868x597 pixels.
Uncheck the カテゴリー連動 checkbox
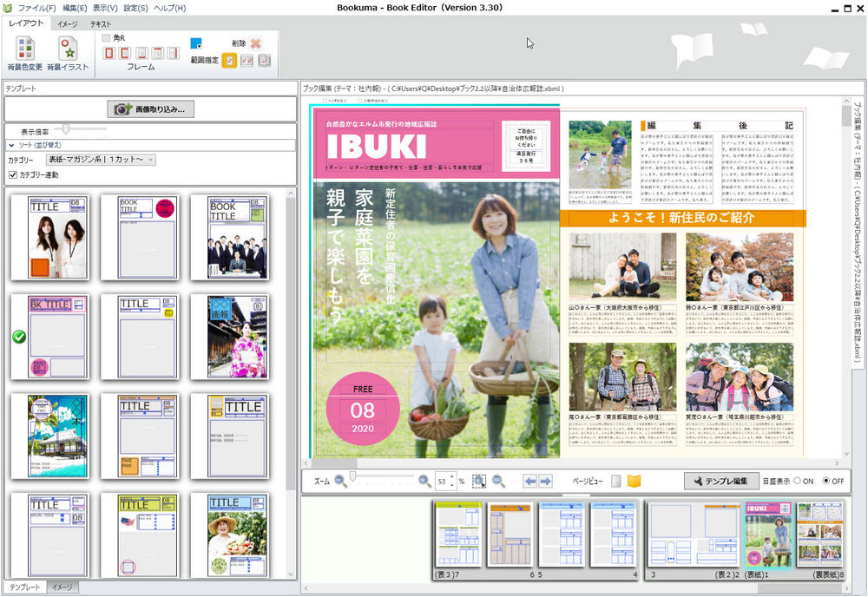pyautogui.click(x=12, y=175)
